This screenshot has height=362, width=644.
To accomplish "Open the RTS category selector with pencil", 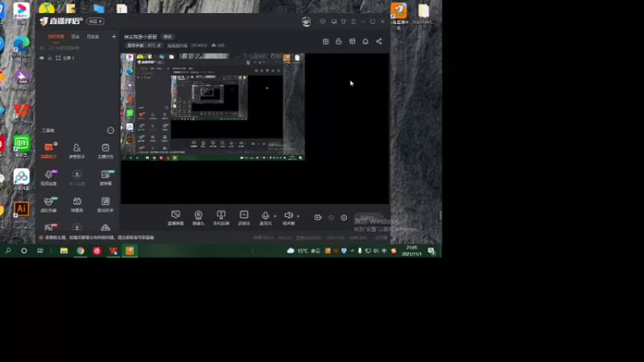I will point(144,46).
